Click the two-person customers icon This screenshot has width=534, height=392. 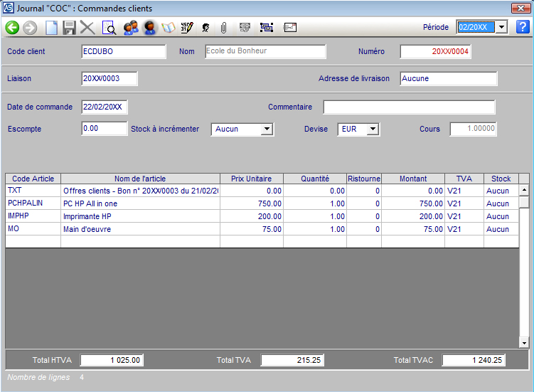(130, 28)
